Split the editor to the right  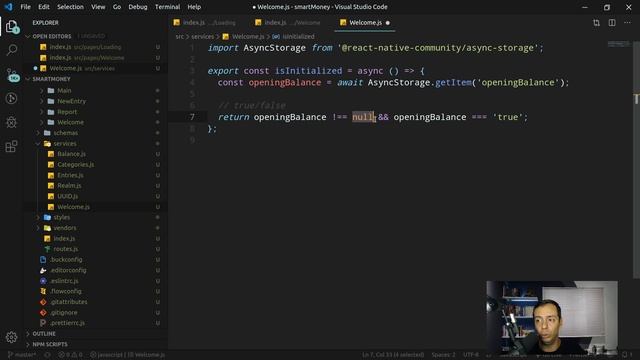pos(612,23)
